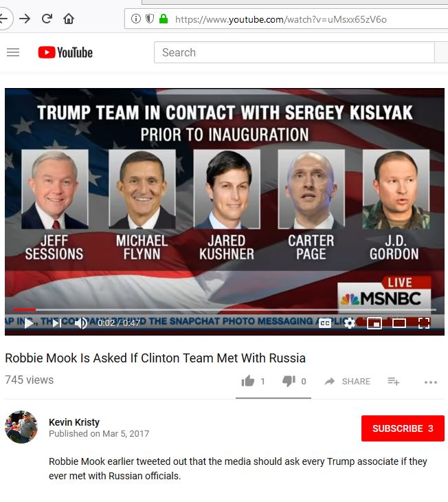Image resolution: width=448 pixels, height=502 pixels.
Task: Click the YouTube logo
Action: point(65,52)
